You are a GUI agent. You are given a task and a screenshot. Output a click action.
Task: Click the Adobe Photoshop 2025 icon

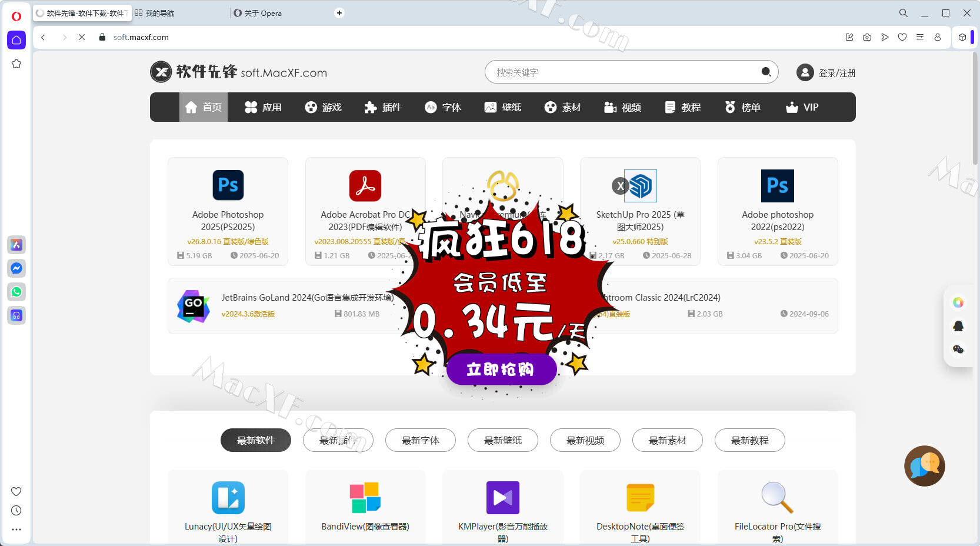coord(228,185)
